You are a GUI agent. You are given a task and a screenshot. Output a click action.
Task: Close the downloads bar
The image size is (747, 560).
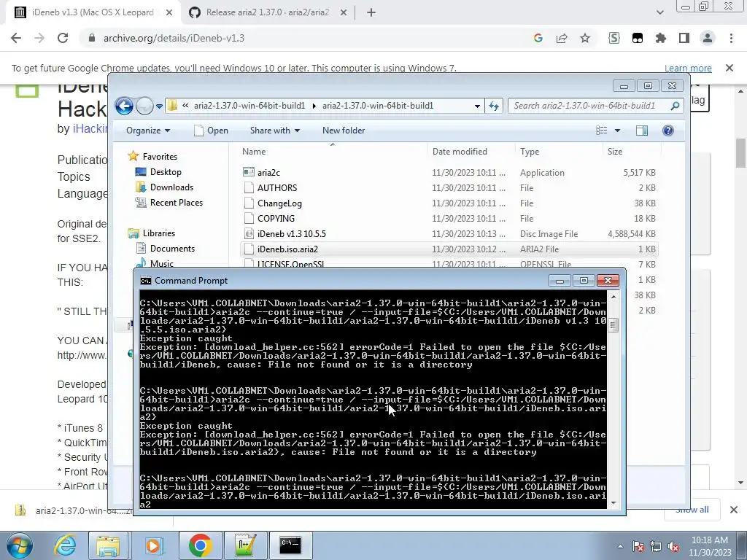pyautogui.click(x=734, y=510)
